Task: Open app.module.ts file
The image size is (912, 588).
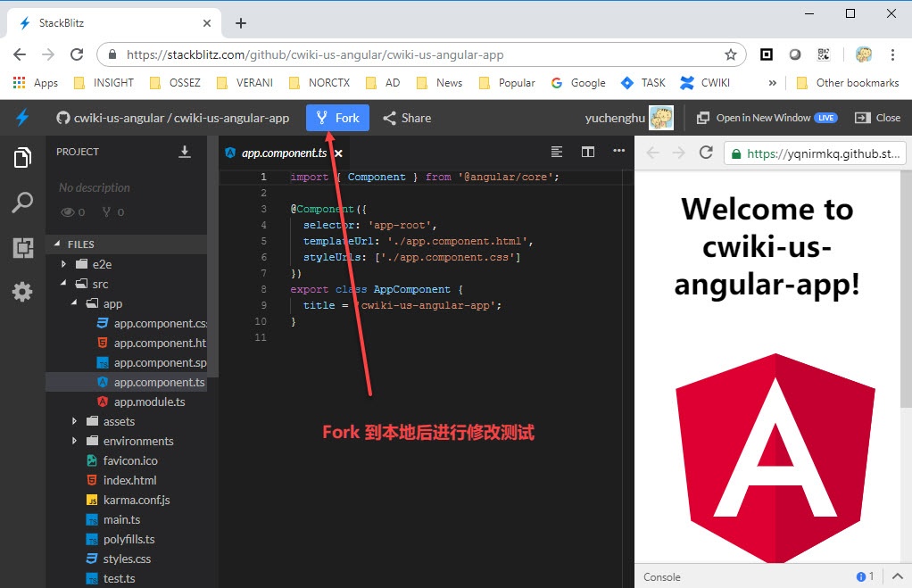Action: click(142, 402)
